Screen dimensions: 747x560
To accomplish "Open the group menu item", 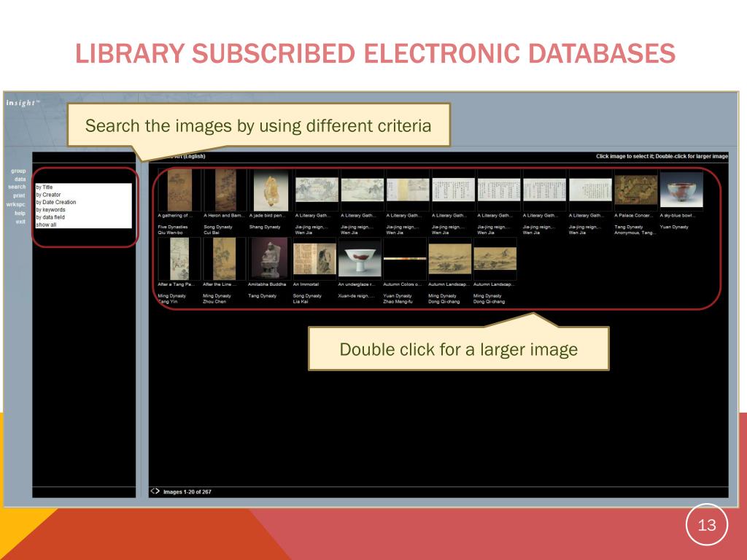I will 18,171.
